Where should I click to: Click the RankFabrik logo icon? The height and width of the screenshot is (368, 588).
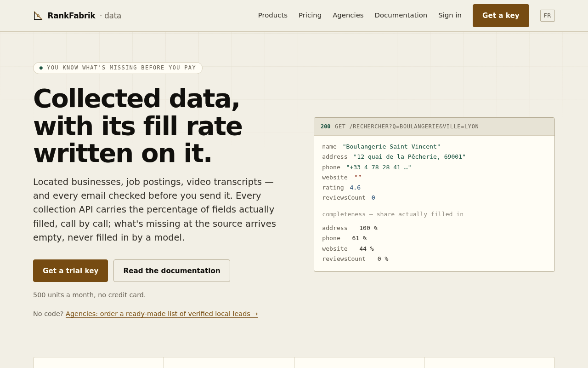point(38,16)
